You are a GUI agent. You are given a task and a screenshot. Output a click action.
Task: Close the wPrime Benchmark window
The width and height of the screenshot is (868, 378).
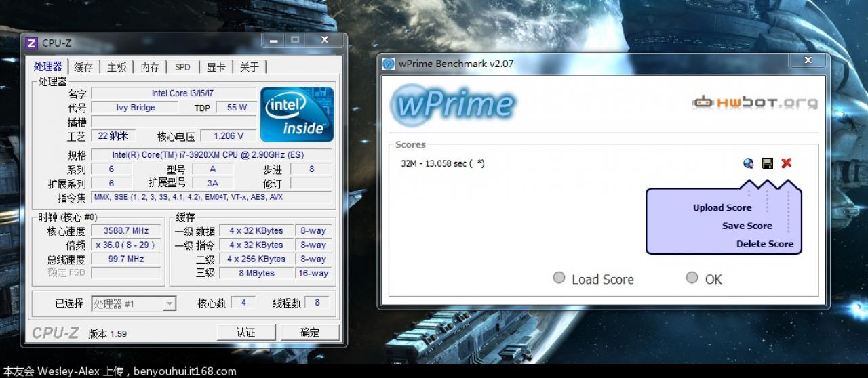[x=808, y=61]
